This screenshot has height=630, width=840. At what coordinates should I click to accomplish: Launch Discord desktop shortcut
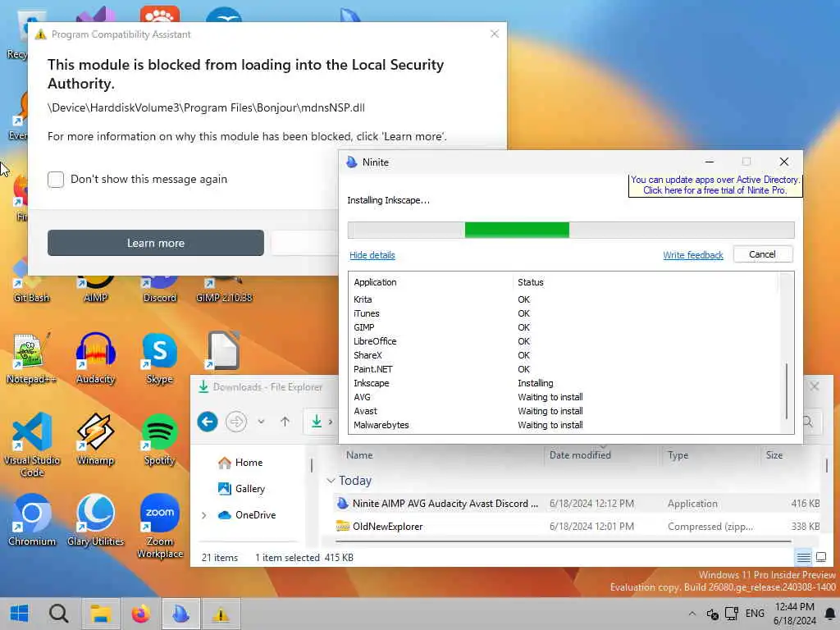pyautogui.click(x=160, y=290)
